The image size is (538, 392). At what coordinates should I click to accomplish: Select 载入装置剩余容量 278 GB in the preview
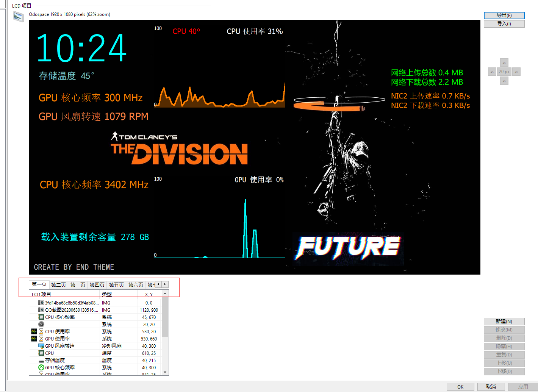[x=95, y=237]
